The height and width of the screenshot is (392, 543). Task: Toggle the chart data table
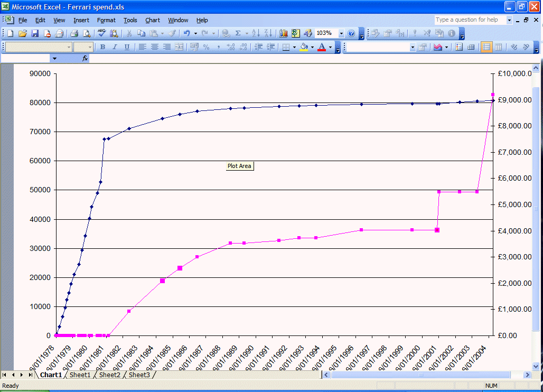click(x=471, y=47)
